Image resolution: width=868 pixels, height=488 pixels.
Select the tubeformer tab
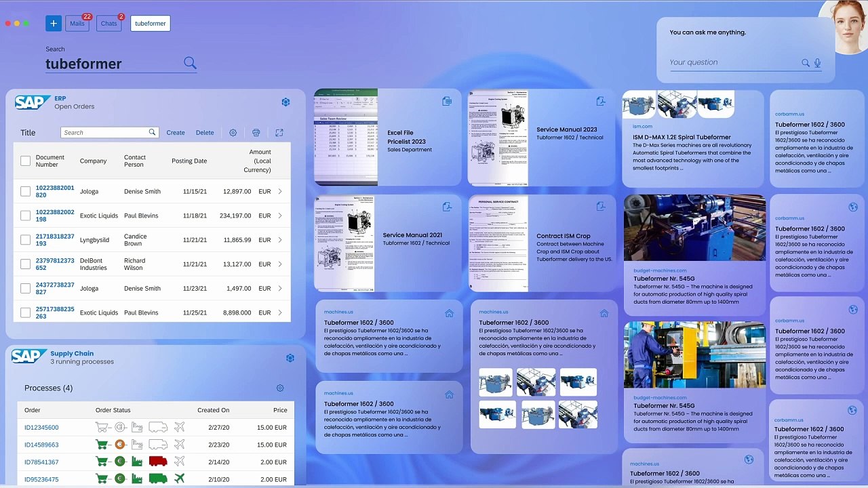(151, 24)
